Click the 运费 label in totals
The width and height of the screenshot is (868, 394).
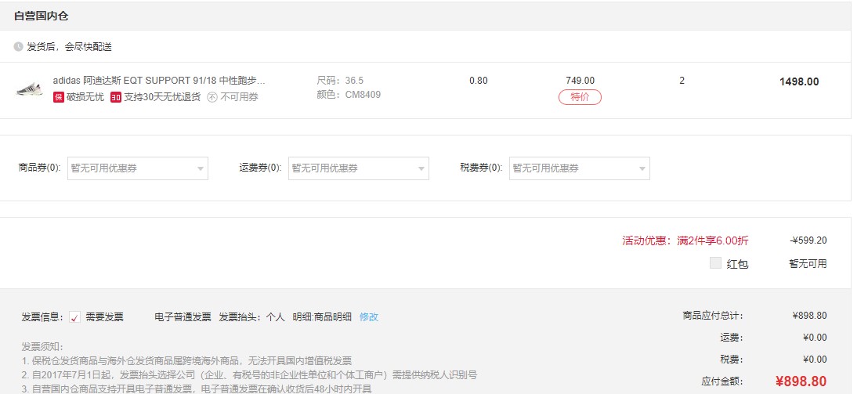732,337
